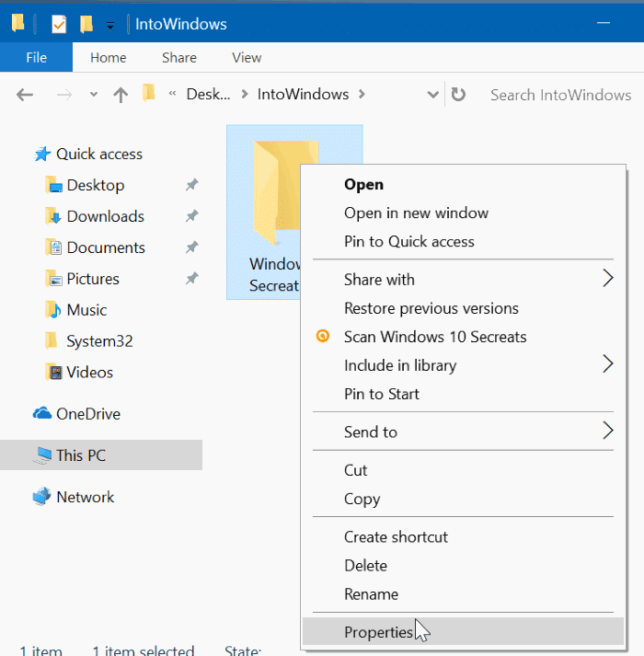Select Desk... breadcrumb in address bar
The image size is (644, 656).
[208, 94]
